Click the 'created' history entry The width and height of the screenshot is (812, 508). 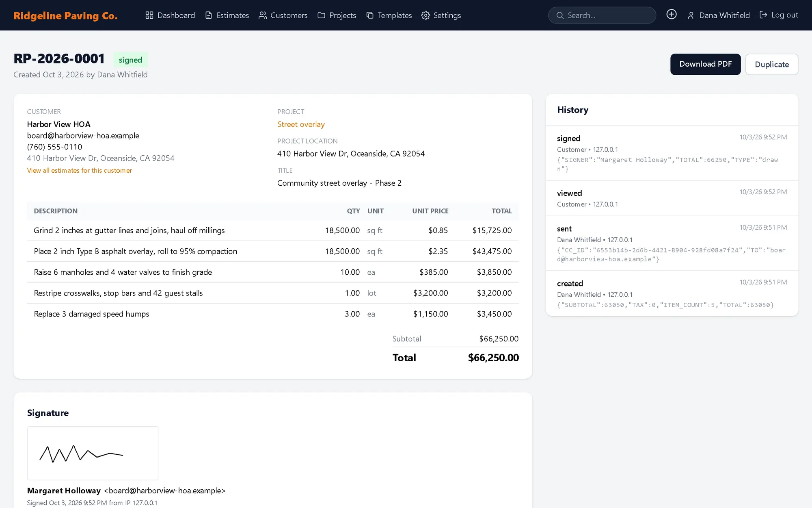click(x=672, y=293)
